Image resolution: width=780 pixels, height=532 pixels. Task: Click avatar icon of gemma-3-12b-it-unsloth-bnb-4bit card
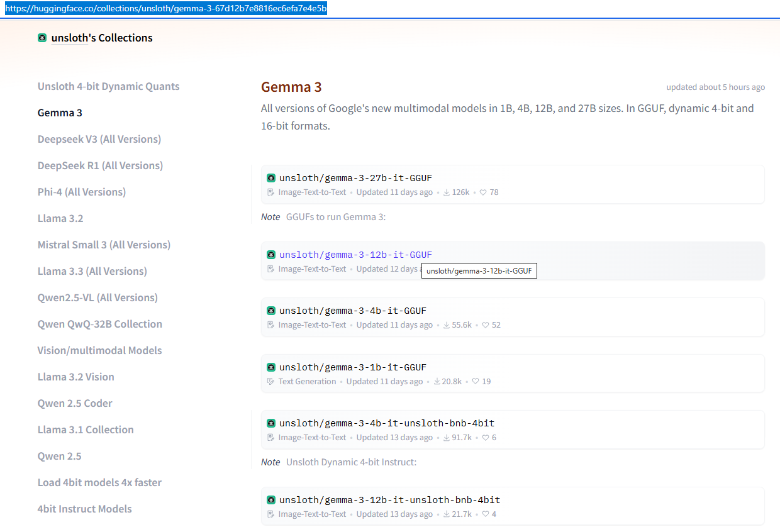(x=271, y=500)
